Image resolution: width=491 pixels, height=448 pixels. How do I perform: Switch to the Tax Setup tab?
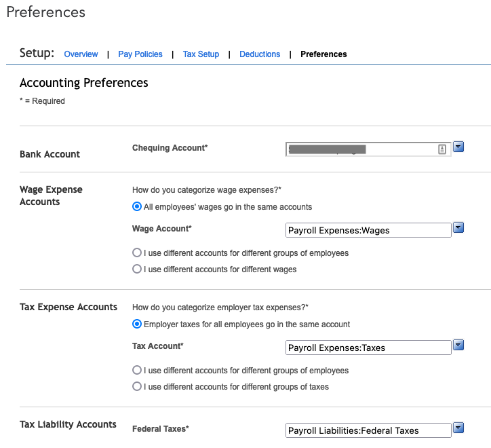point(201,54)
